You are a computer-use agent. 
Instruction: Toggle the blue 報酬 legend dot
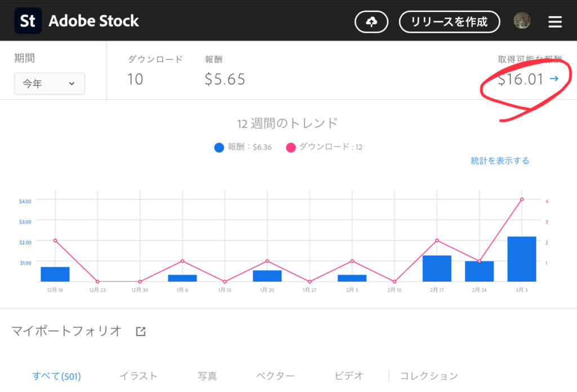(219, 148)
